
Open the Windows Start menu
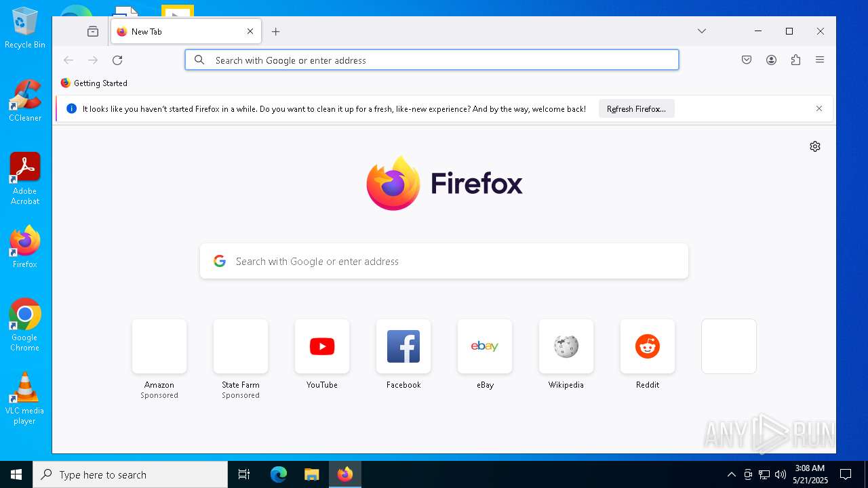coord(16,474)
